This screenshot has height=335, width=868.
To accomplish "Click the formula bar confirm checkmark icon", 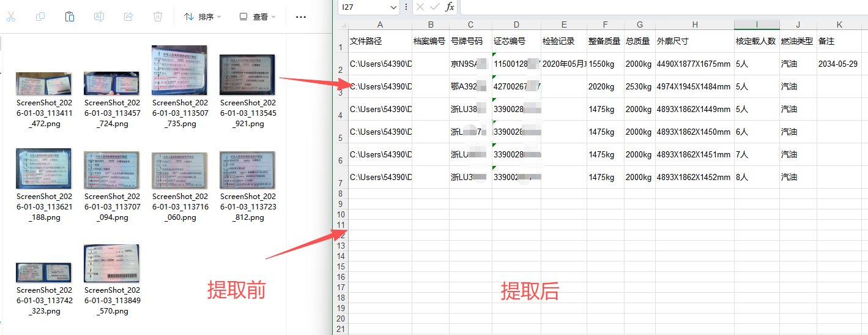I will pyautogui.click(x=434, y=7).
